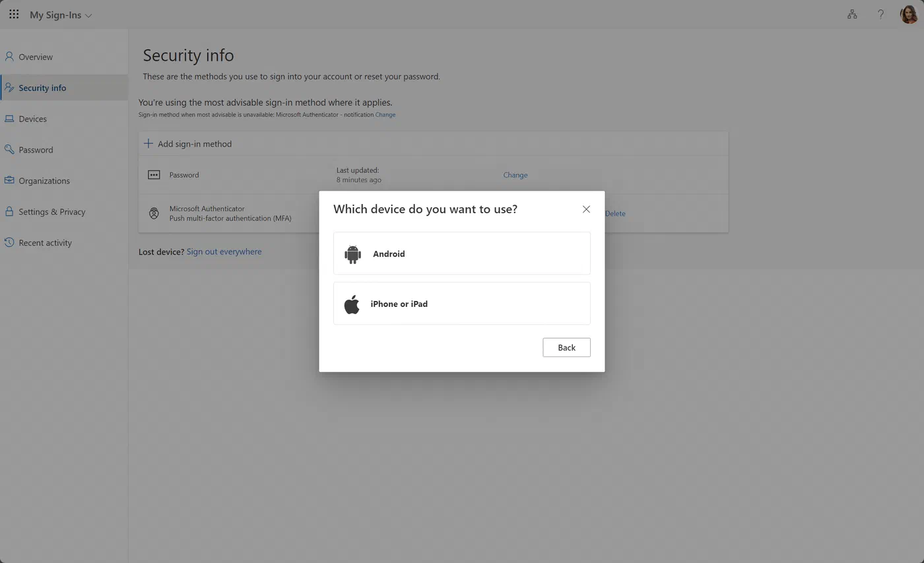Click Add sign-in method
The width and height of the screenshot is (924, 563).
[188, 144]
